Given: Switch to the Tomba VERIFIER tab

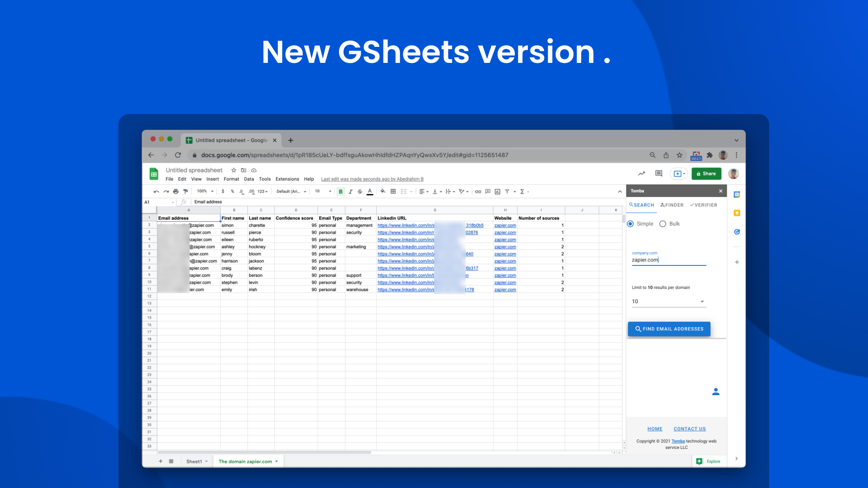Looking at the screenshot, I should click(704, 205).
